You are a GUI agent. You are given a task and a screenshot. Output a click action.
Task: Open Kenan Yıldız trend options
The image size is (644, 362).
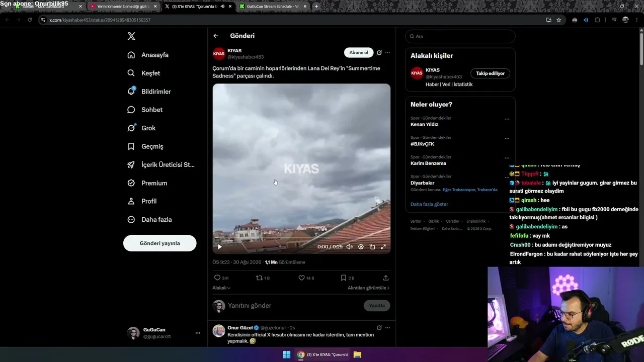click(507, 119)
